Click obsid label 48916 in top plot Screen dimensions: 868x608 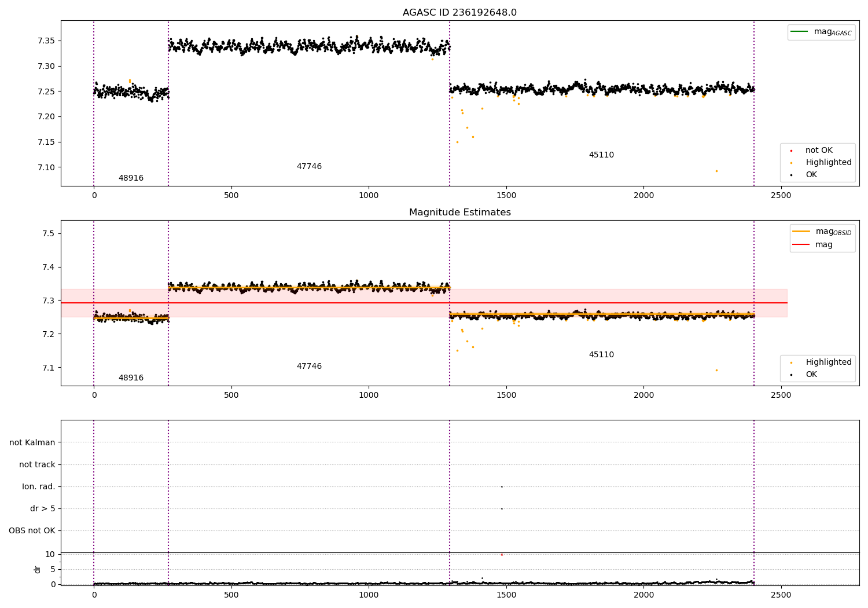131,178
